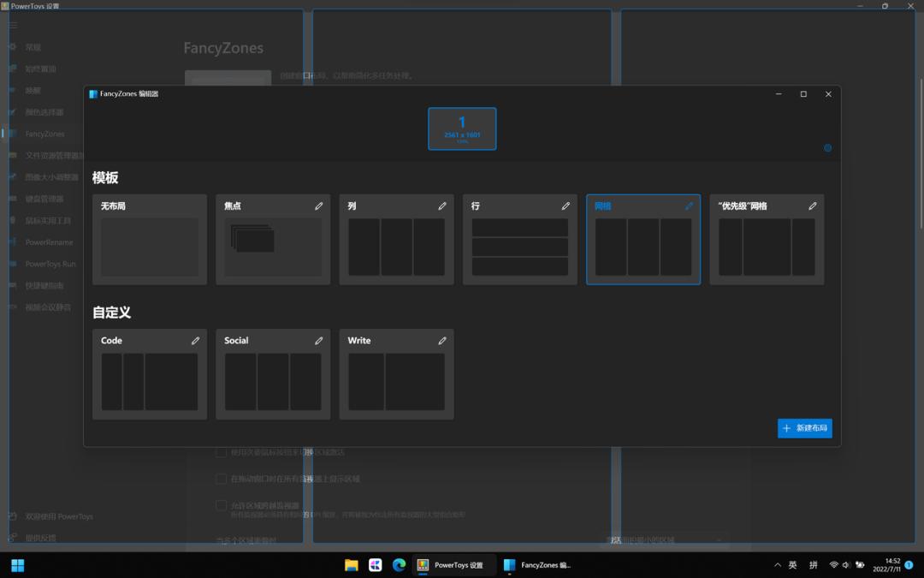Click the pencil icon on 列 template
924x578 pixels.
[x=442, y=206]
